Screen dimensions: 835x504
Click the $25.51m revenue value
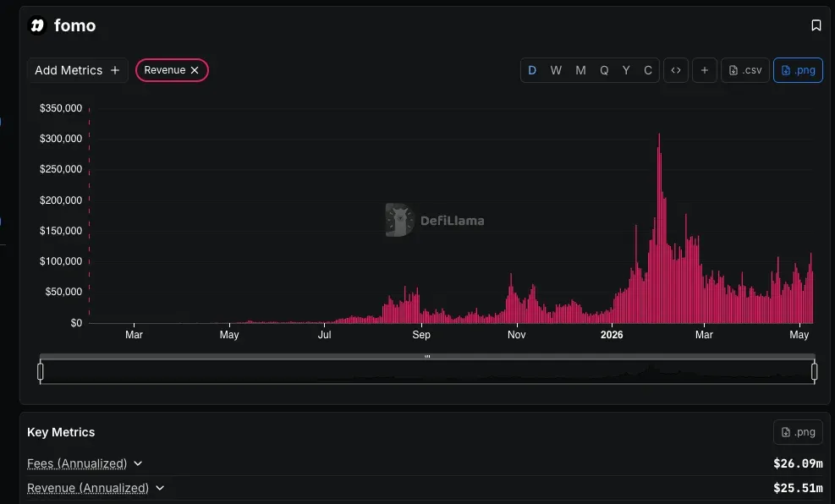tap(798, 488)
